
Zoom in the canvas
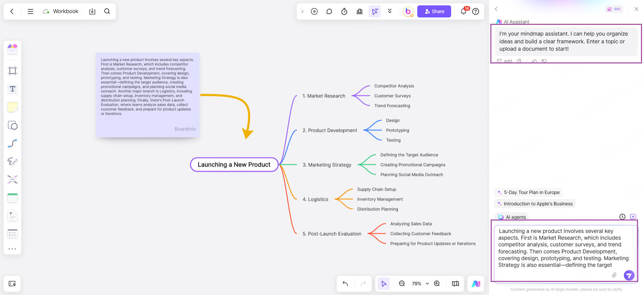pos(437,284)
